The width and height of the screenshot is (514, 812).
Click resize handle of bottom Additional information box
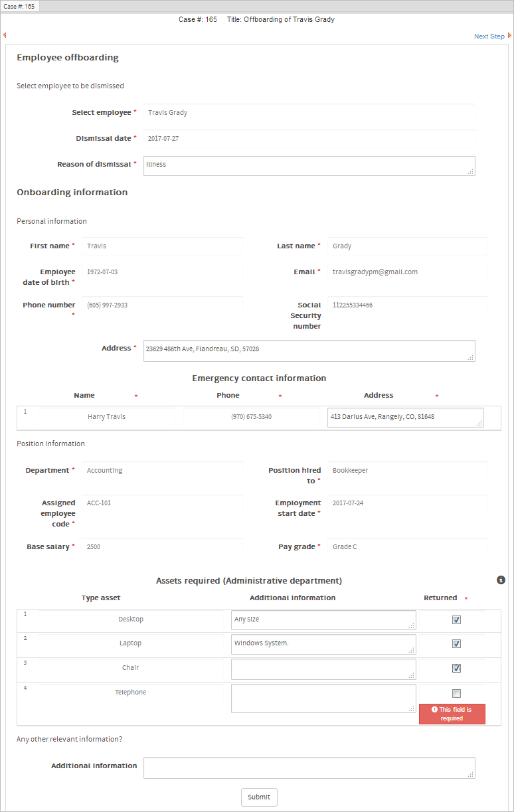point(471,774)
